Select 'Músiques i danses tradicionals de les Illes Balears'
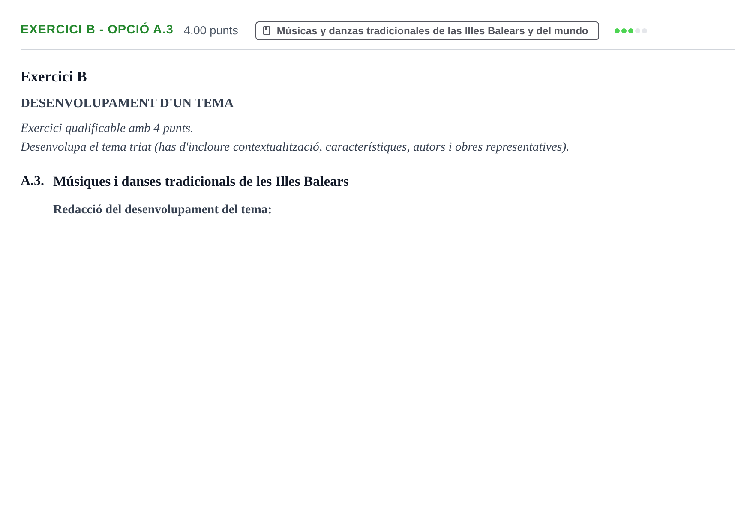 point(201,182)
